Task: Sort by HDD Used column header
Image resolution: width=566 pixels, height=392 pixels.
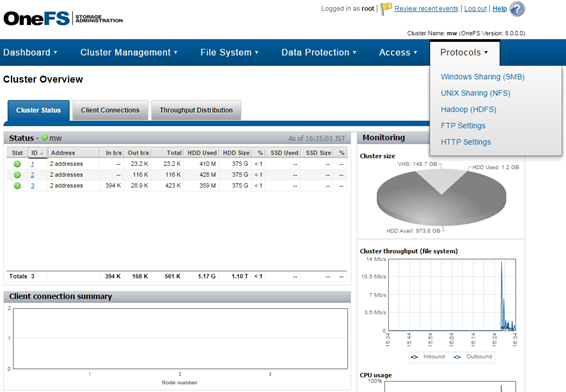Action: 202,153
